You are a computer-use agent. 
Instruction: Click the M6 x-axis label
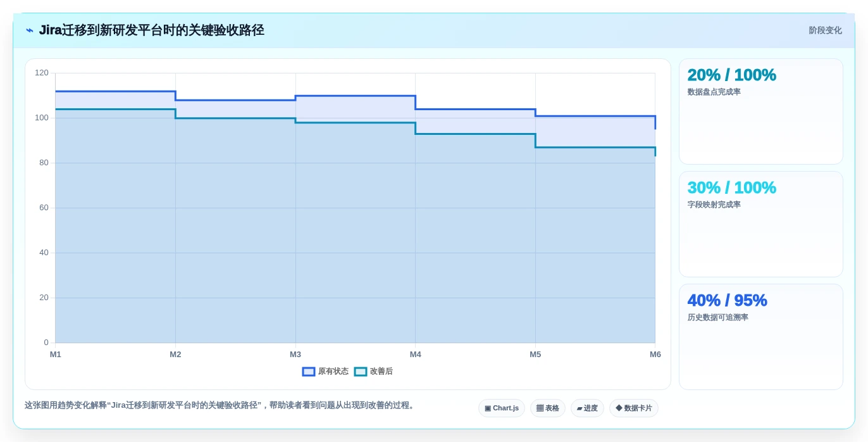[655, 355]
